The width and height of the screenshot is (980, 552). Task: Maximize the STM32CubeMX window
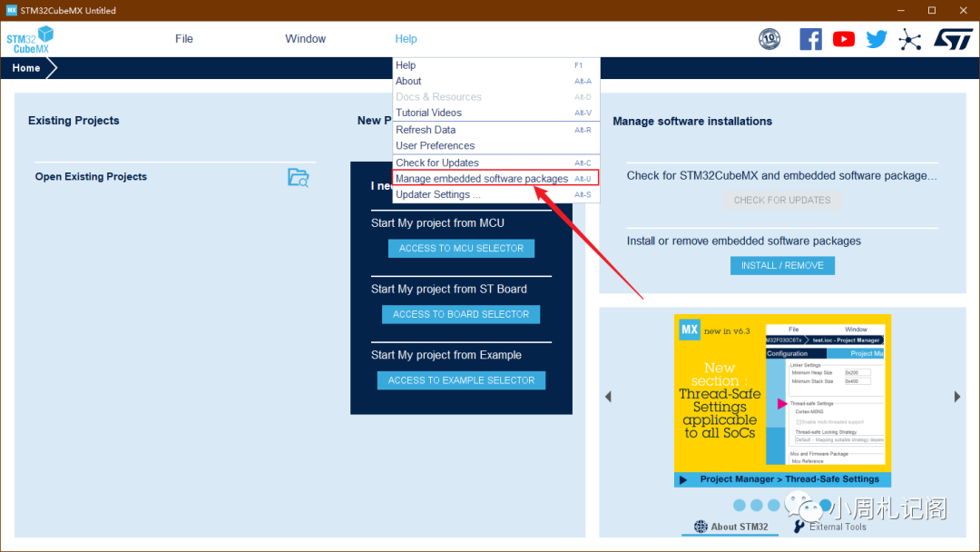click(932, 10)
